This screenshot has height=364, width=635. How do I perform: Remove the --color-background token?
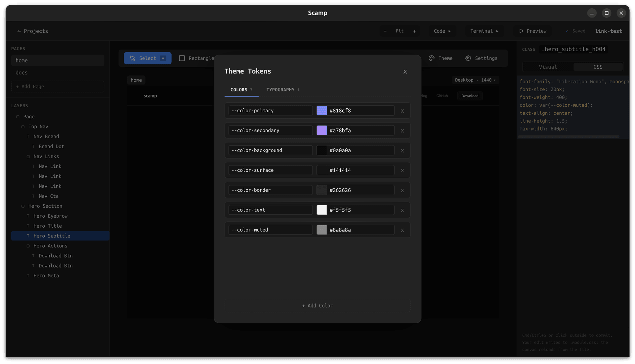[x=402, y=151]
